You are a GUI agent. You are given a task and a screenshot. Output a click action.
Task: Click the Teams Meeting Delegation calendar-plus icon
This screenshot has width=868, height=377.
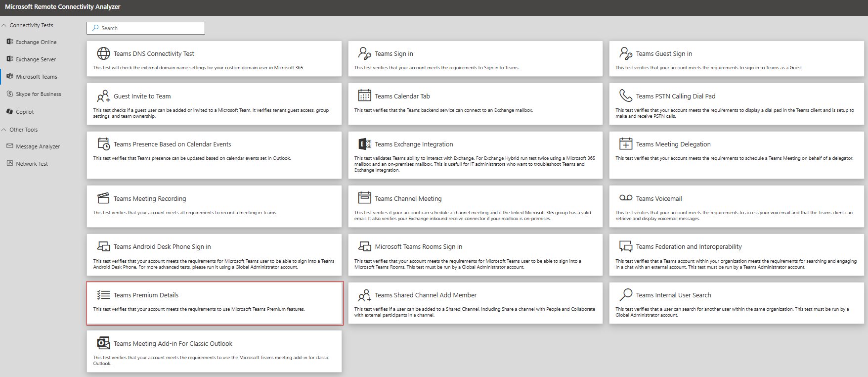[626, 144]
